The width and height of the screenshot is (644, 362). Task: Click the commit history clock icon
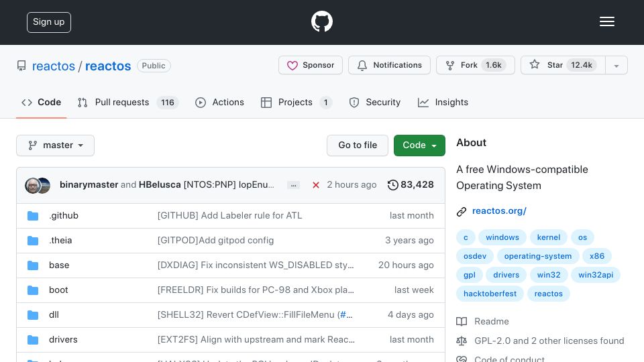tap(392, 185)
